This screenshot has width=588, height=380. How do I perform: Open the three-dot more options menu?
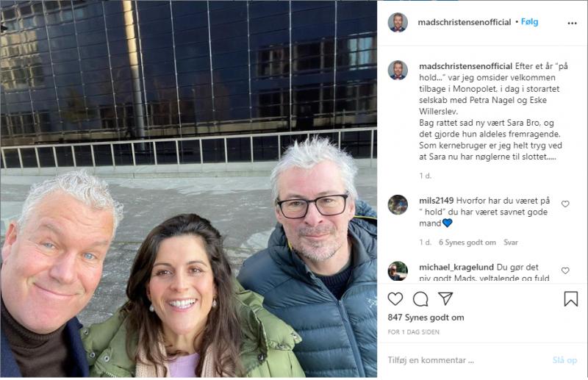[x=573, y=24]
